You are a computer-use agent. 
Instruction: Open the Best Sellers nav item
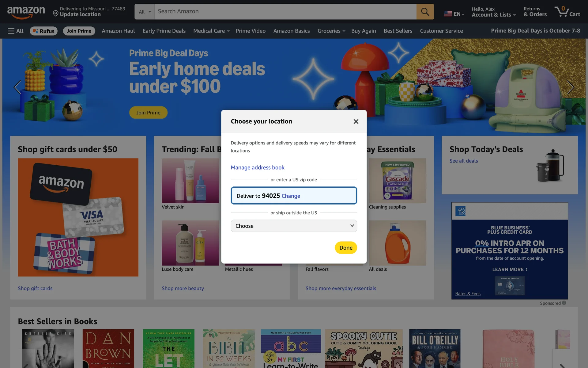[398, 31]
